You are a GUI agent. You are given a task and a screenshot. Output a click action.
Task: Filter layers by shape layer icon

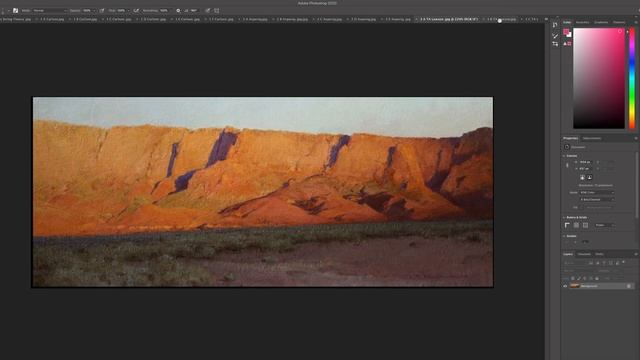tap(611, 263)
